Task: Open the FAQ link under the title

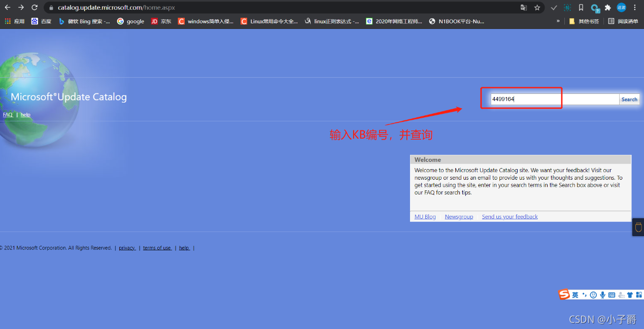Action: 8,115
